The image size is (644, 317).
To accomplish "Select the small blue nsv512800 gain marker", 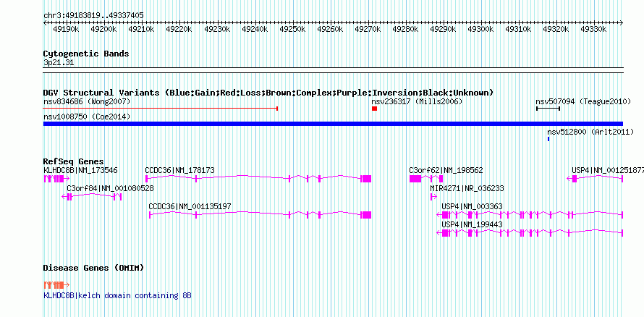I will (548, 139).
